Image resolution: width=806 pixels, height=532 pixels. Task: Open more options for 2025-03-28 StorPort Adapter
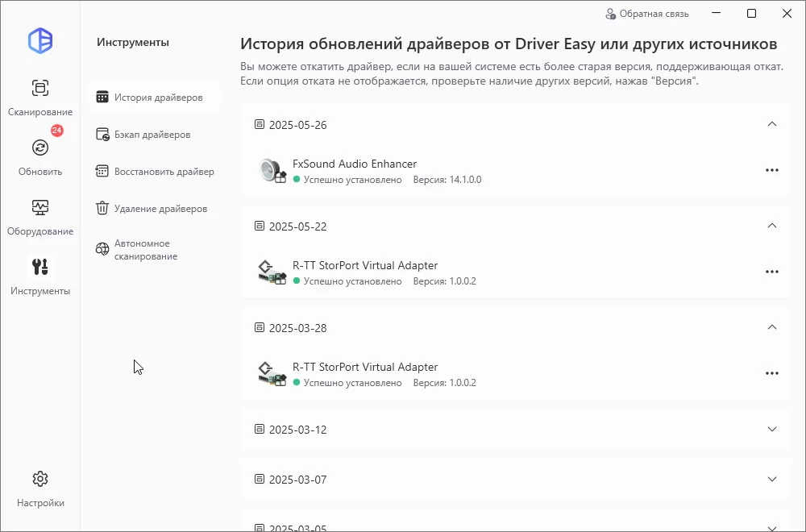point(772,373)
